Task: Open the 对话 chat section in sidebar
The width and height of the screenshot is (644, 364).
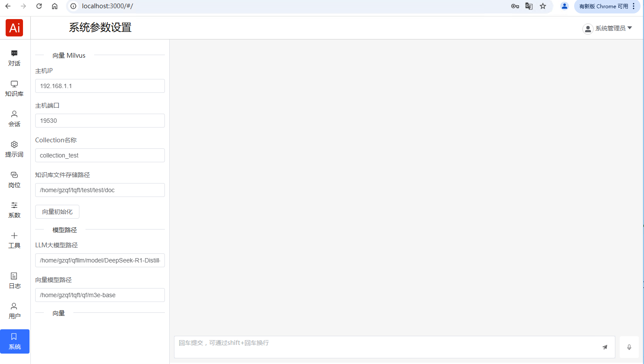Action: (14, 58)
